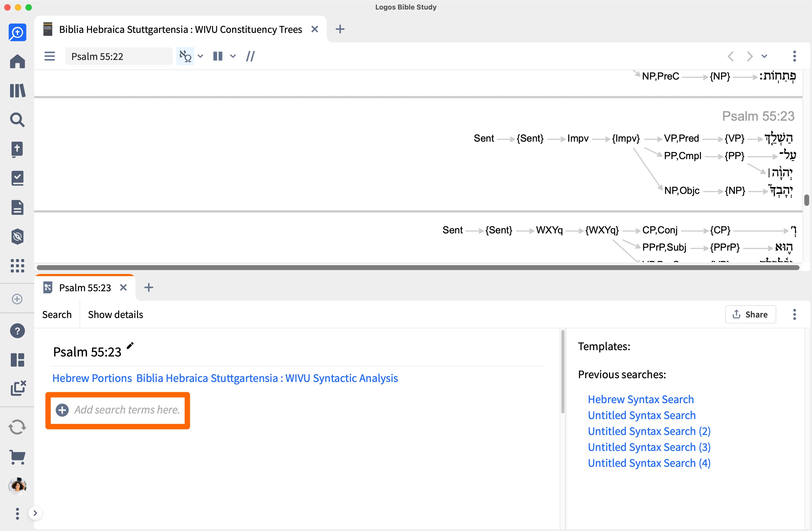Open Untitled Syntax Search (3)
Image resolution: width=812 pixels, height=531 pixels.
click(x=649, y=447)
